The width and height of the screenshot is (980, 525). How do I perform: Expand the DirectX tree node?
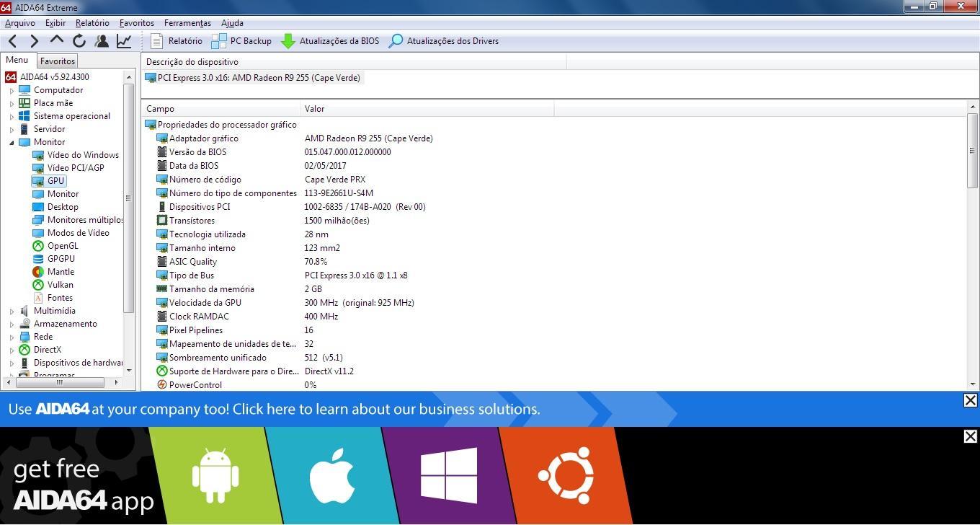point(12,350)
